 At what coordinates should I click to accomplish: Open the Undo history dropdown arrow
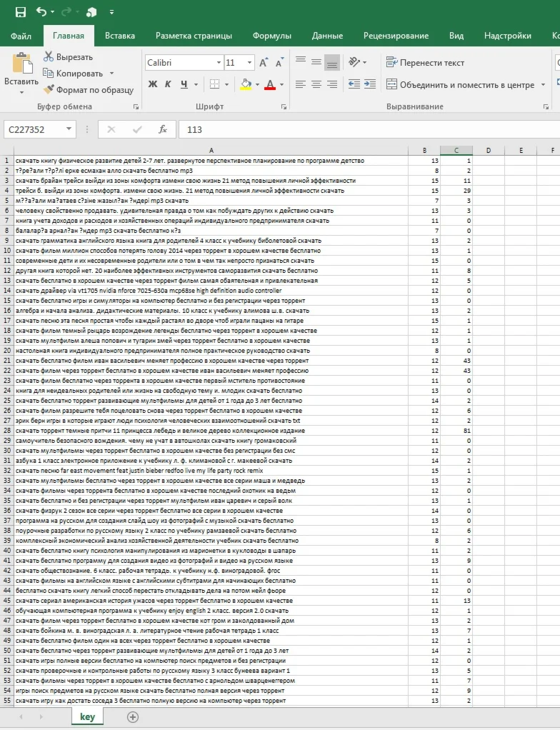[52, 11]
